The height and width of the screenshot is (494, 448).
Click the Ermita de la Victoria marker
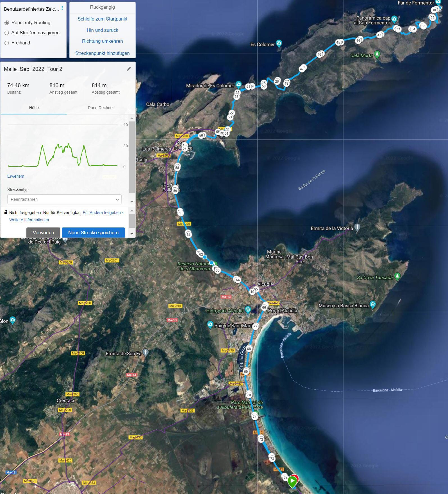(x=357, y=227)
